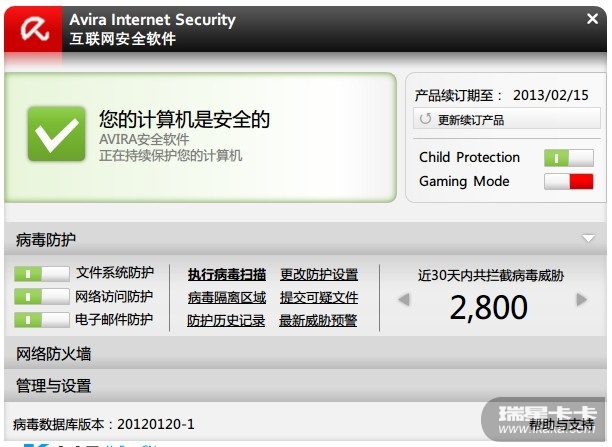
Task: Expand the 网络防火墙 section
Action: pyautogui.click(x=54, y=354)
